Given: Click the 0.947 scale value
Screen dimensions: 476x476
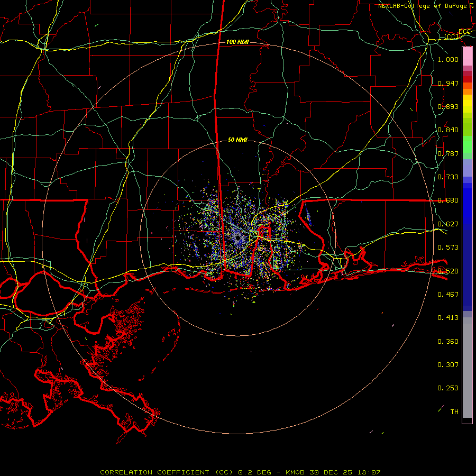Looking at the screenshot, I should coord(448,83).
